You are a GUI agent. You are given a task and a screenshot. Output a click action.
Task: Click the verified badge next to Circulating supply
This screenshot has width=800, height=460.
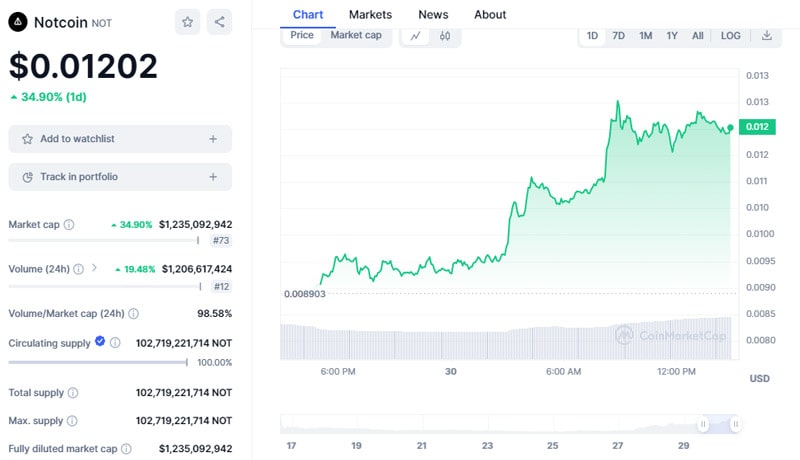point(100,341)
